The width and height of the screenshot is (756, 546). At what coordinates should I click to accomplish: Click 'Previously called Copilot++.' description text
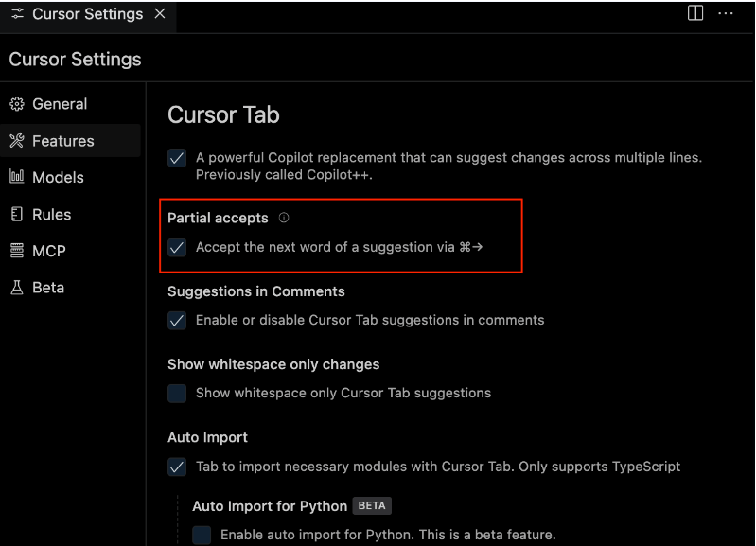point(284,175)
